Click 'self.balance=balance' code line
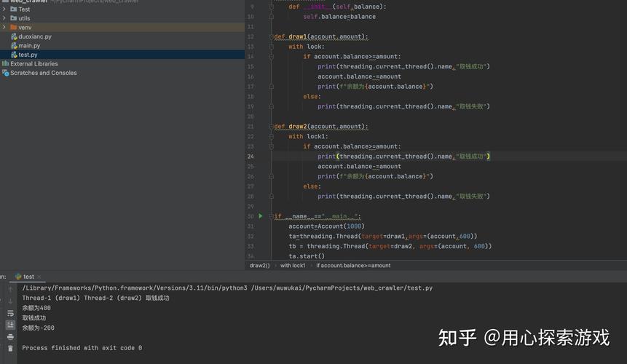The width and height of the screenshot is (627, 364). click(339, 17)
